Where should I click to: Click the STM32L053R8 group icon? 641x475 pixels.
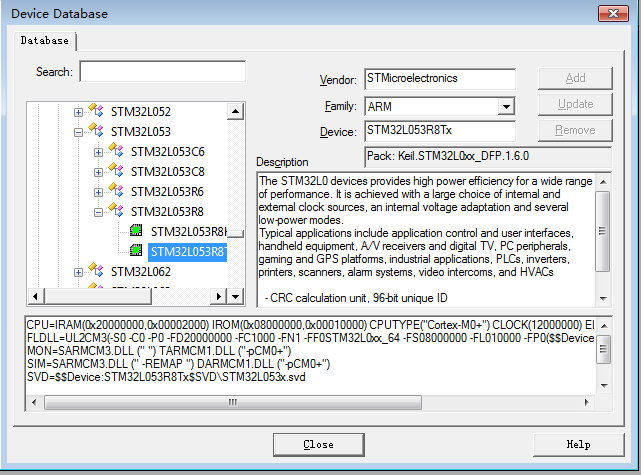click(117, 211)
